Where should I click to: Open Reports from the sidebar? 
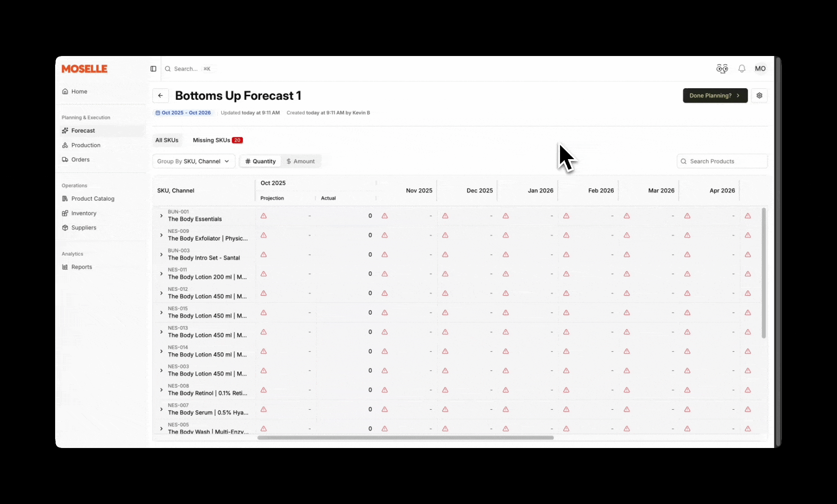81,267
